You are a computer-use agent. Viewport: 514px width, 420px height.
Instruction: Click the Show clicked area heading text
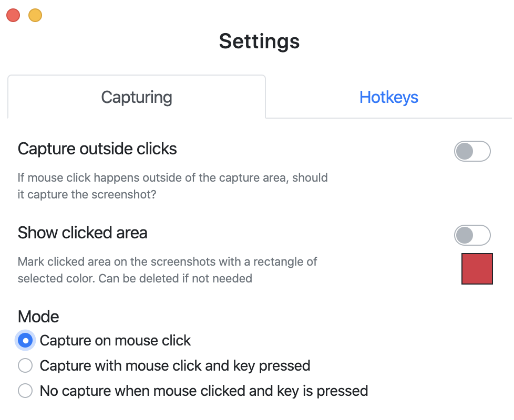[83, 233]
